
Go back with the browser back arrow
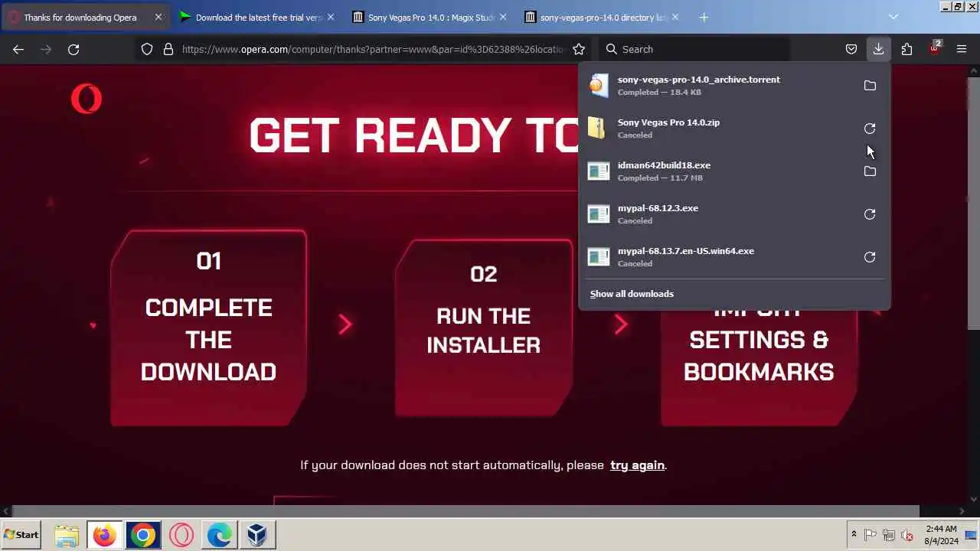18,49
